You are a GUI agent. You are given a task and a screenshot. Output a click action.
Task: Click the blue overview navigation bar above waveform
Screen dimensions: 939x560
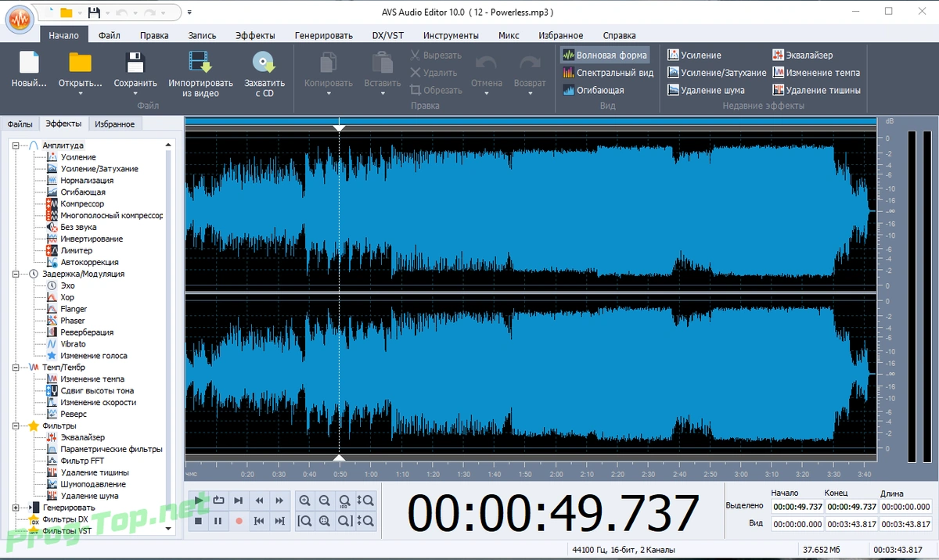pos(531,121)
